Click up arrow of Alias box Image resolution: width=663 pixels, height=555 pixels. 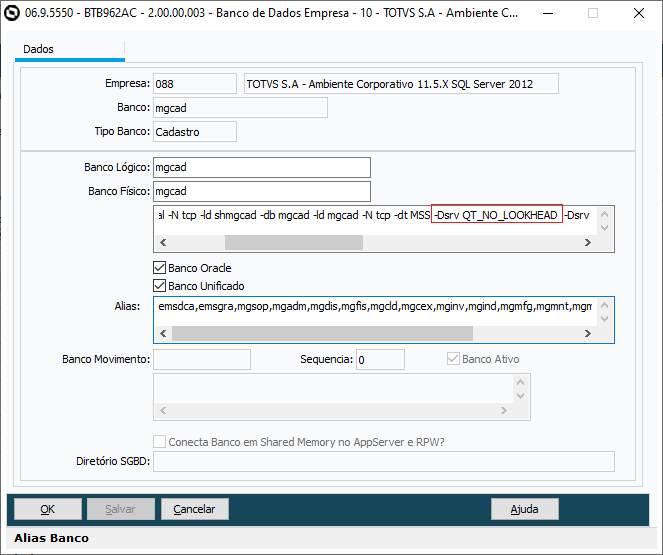tap(605, 305)
